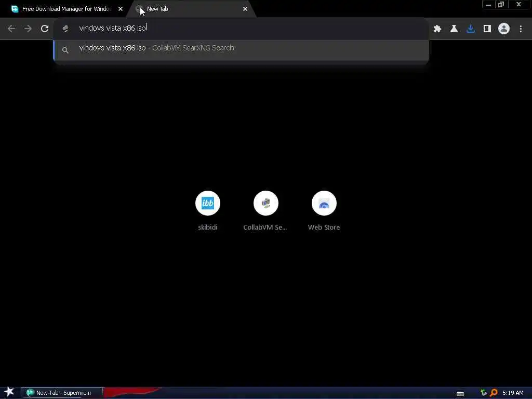
Task: Close the Free Download Manager tab
Action: pos(121,9)
